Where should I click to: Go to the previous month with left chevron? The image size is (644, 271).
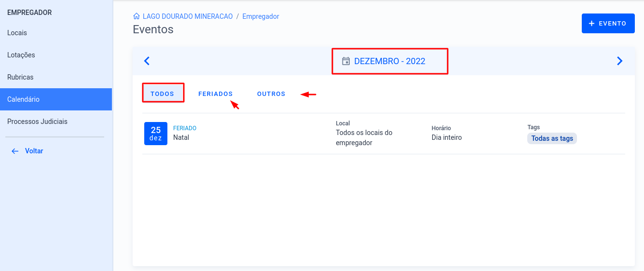coord(147,61)
